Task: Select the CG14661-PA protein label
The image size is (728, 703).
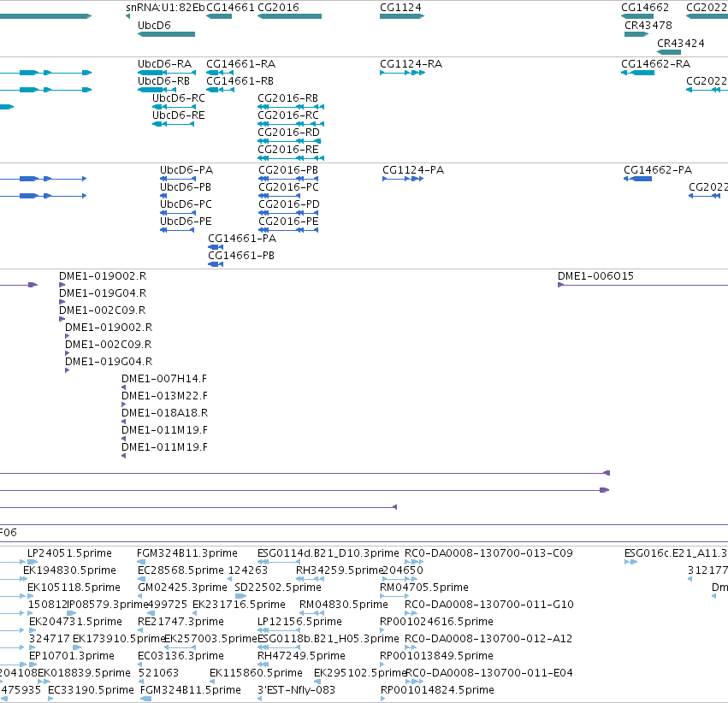Action: (242, 239)
